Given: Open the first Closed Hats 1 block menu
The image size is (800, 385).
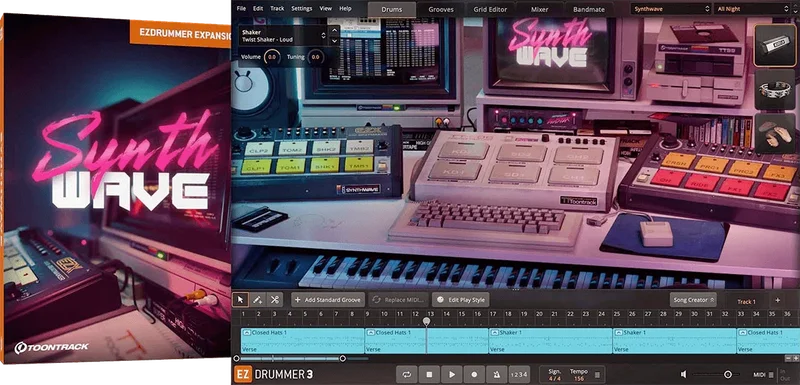Looking at the screenshot, I should point(247,332).
